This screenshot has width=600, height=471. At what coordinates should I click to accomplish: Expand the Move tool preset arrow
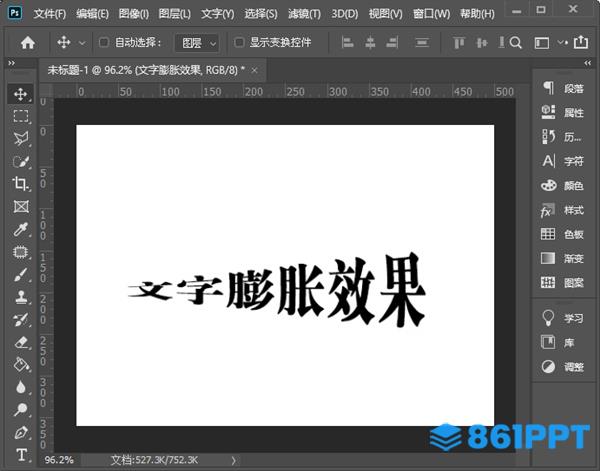tap(82, 43)
